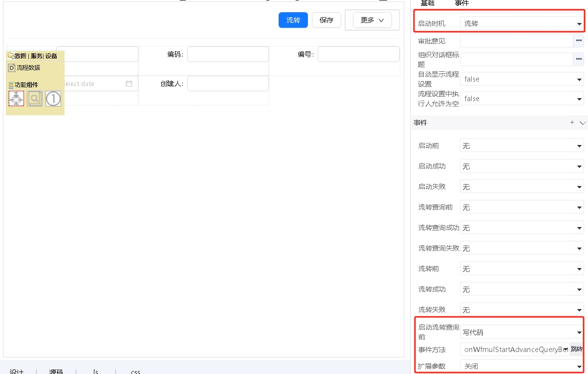Click the 保存 button
Viewport: 588px width, 374px height.
[327, 20]
